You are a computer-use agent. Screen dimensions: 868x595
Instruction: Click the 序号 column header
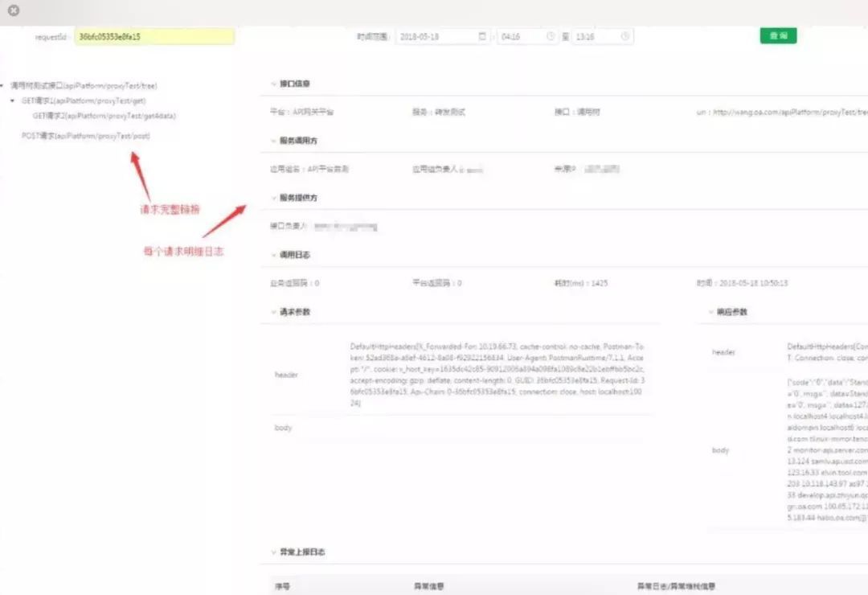282,586
